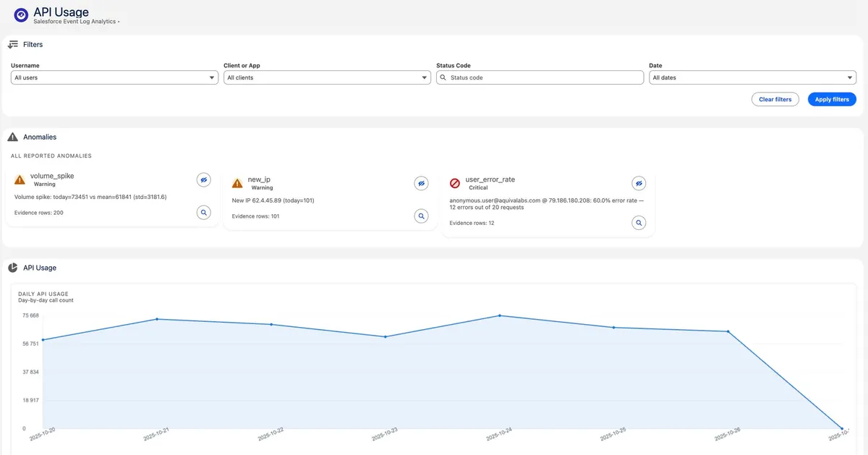Click the 2025-10-20 x-axis label
The height and width of the screenshot is (455, 868).
(42, 435)
